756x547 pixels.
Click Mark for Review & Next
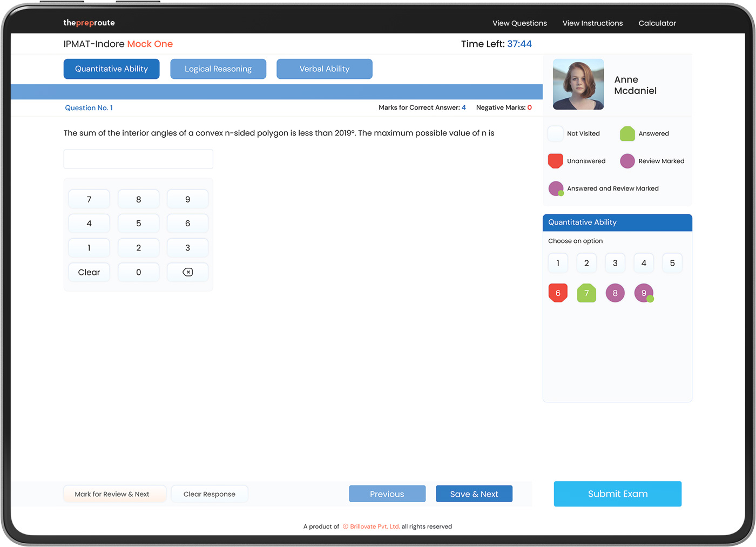pyautogui.click(x=112, y=494)
